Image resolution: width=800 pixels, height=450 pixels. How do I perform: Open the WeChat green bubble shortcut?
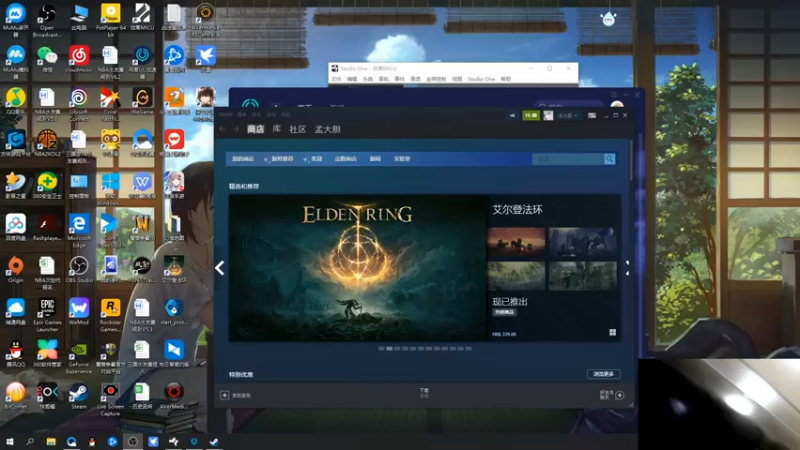[47, 59]
